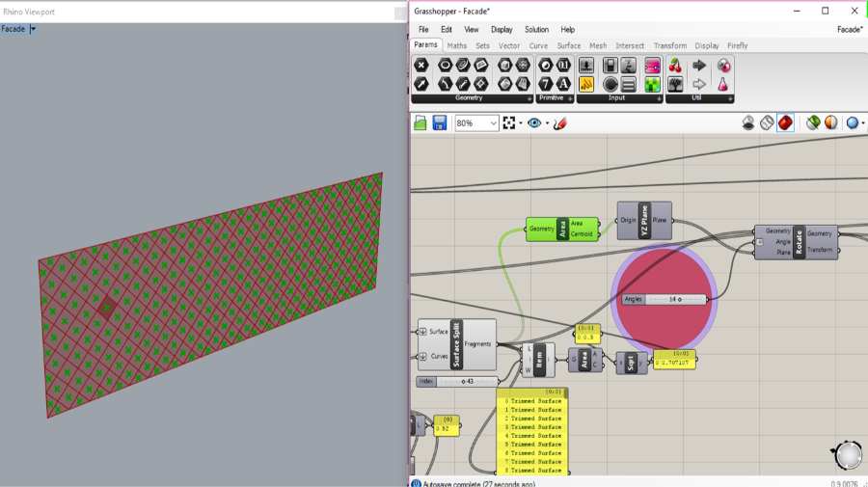The width and height of the screenshot is (868, 487).
Task: Select the Brep parameter cube icon
Action: pyautogui.click(x=504, y=66)
